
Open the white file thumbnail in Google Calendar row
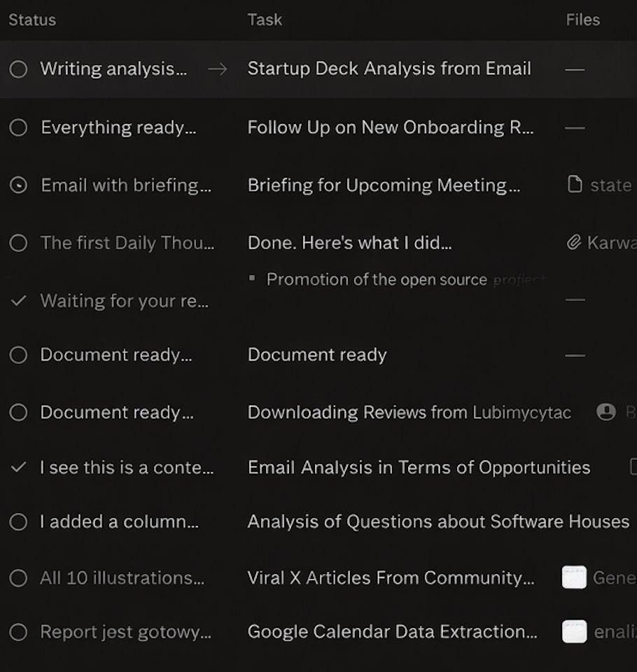(574, 632)
